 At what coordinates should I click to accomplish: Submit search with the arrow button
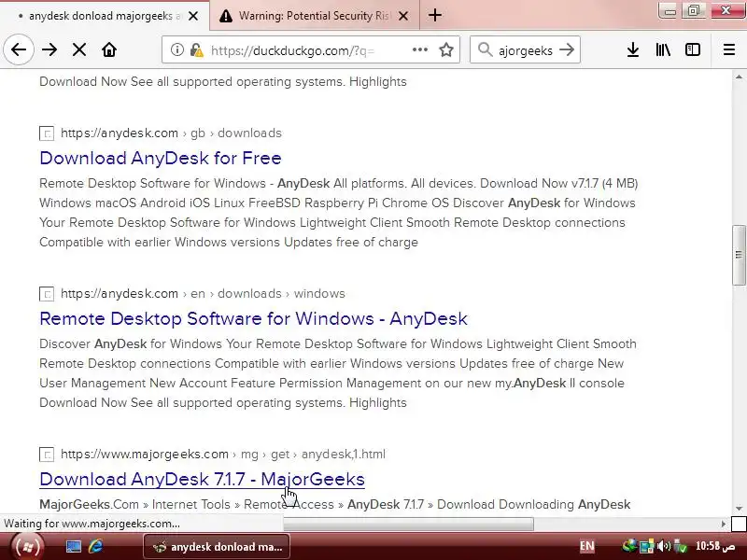coord(567,49)
